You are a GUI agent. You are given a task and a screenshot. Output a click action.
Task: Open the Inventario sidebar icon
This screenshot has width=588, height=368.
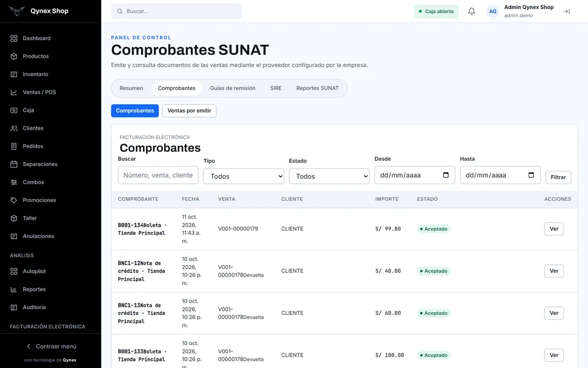[x=14, y=74]
